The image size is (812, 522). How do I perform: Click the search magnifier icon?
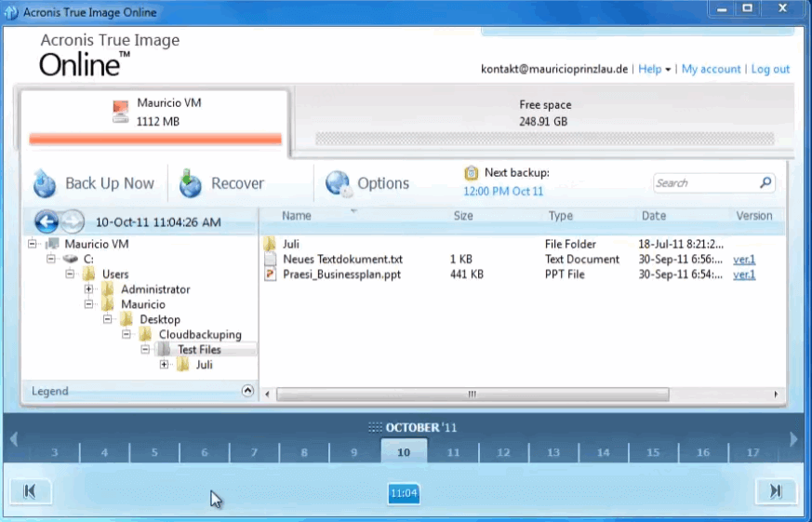pos(765,182)
